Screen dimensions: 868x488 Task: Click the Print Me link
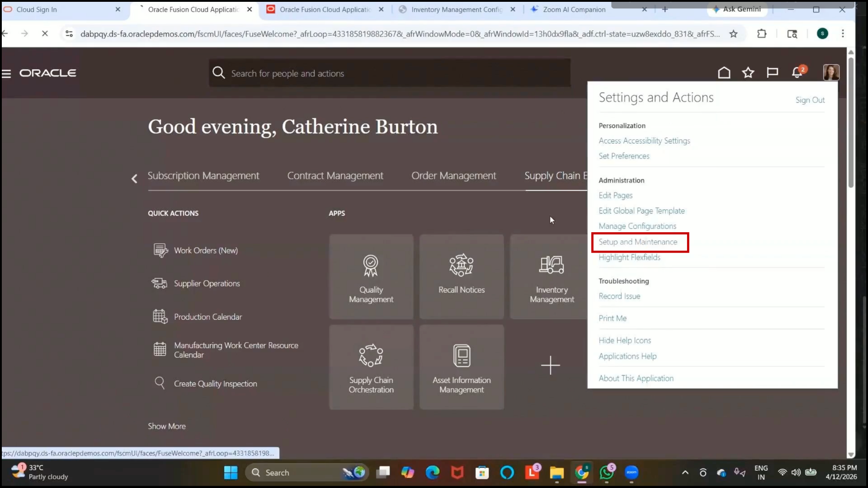[613, 318]
